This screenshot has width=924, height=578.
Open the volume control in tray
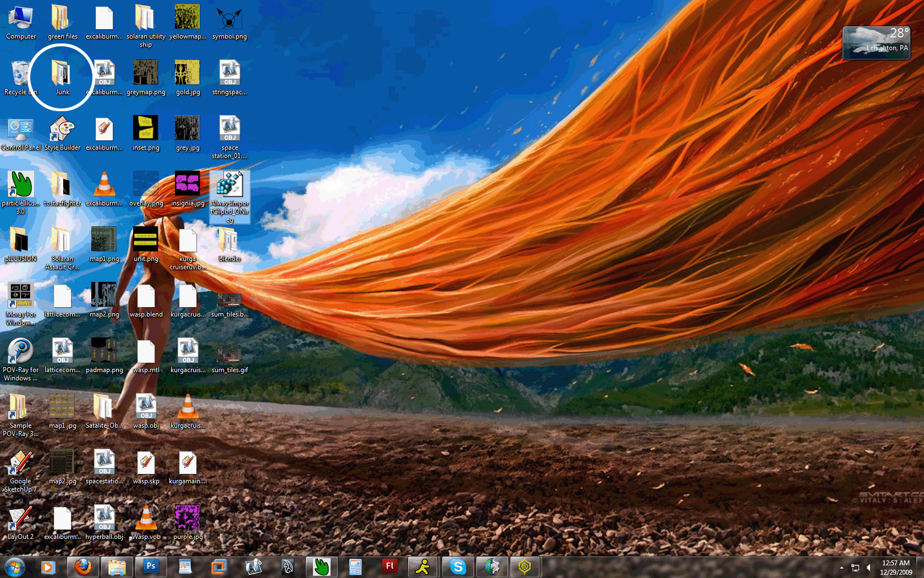(x=869, y=568)
